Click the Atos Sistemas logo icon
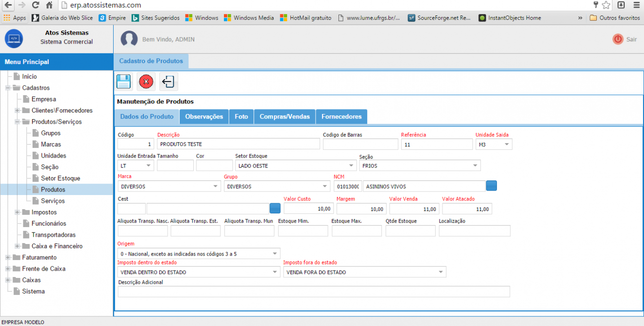The height and width of the screenshot is (326, 644). pyautogui.click(x=14, y=38)
